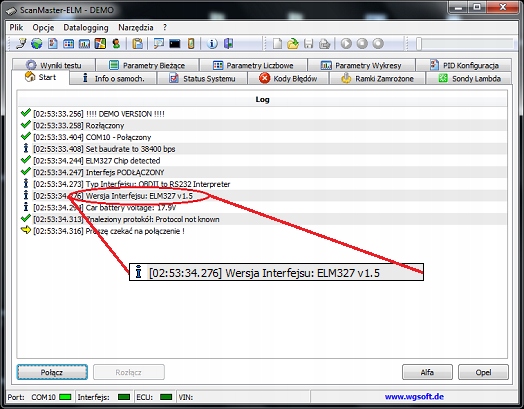Click the play button in datalogging toolbar

(x=346, y=44)
